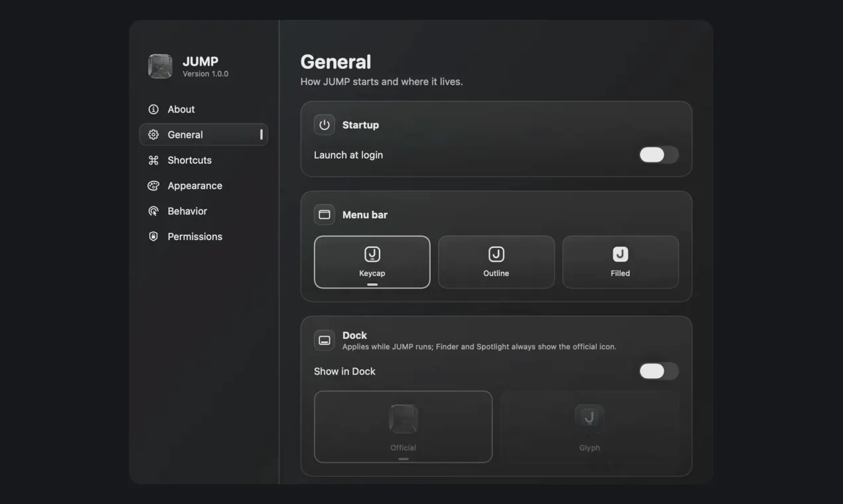The image size is (843, 504).
Task: Choose the Keycap menu bar style label
Action: 372,273
